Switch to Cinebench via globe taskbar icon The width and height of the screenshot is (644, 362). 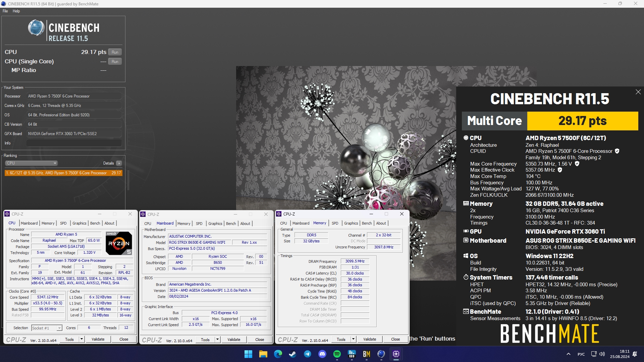click(381, 354)
